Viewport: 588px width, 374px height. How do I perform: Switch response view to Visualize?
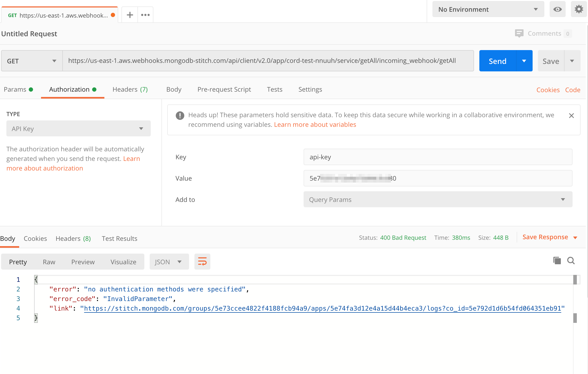coord(123,262)
